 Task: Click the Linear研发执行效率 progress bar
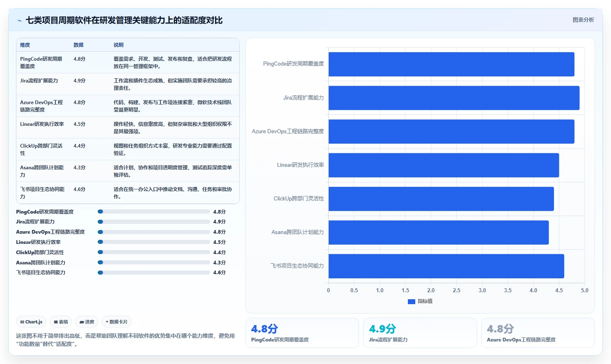pyautogui.click(x=154, y=242)
